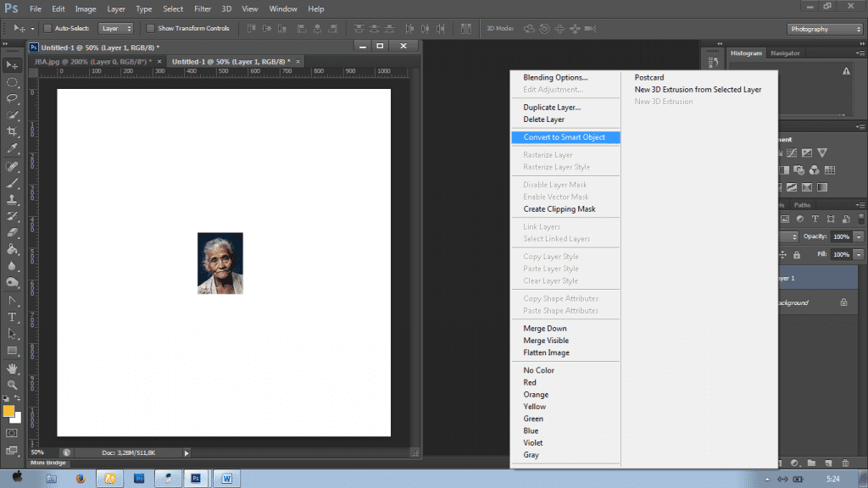Open the Photography workspace dropdown

click(825, 29)
